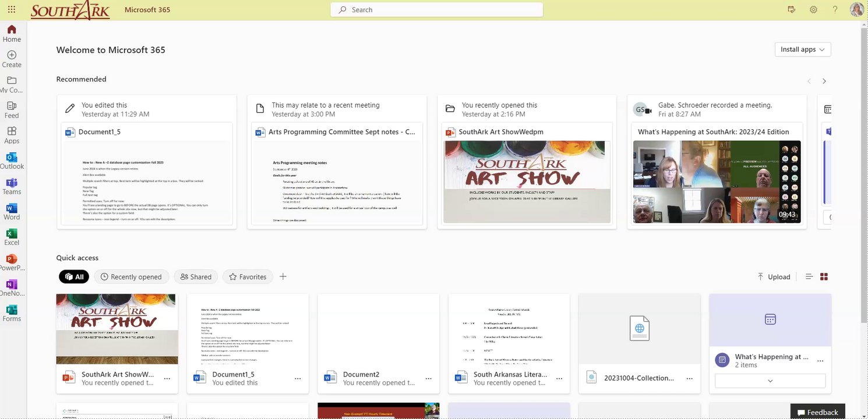Open the help question mark icon
868x419 pixels.
(x=835, y=10)
